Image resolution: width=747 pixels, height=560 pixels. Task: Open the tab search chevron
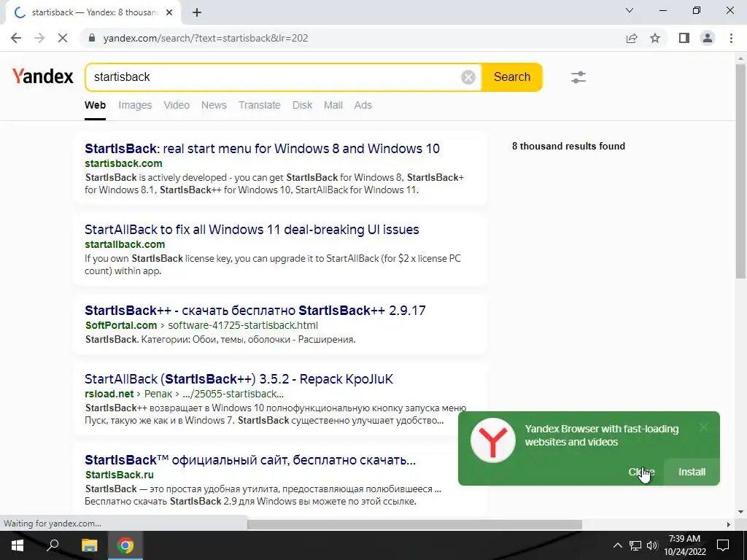point(630,10)
